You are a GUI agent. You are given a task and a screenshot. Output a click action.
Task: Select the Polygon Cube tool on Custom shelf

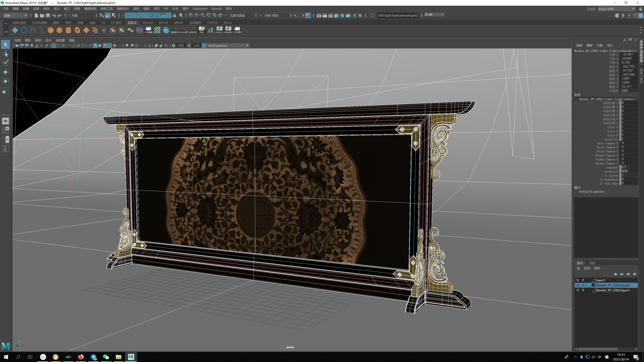click(59, 30)
